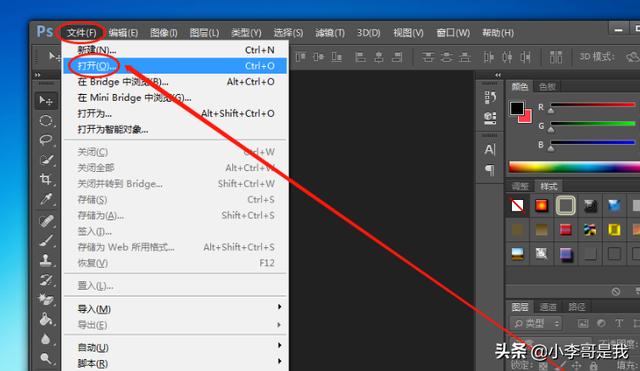Screen dimensions: 640x371
Task: Open the 图像(I) menu
Action: coord(164,33)
